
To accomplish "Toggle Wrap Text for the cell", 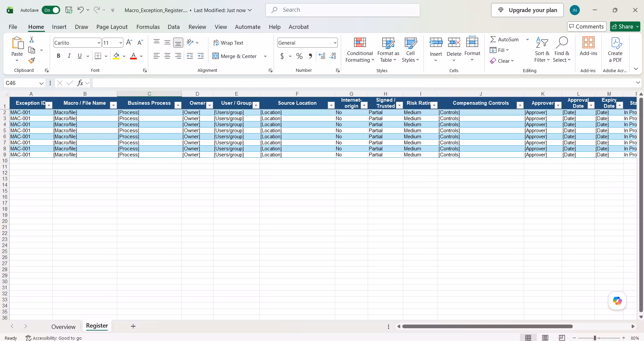I will tap(228, 43).
